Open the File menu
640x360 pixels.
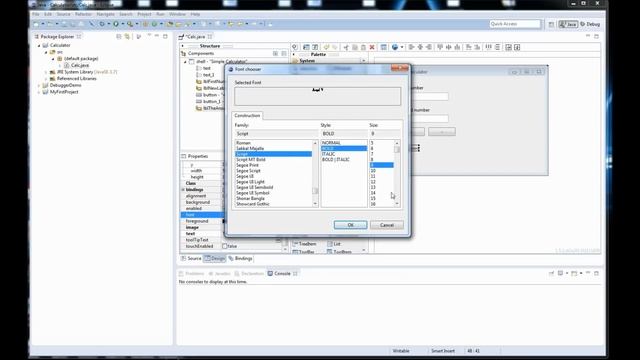(x=36, y=14)
